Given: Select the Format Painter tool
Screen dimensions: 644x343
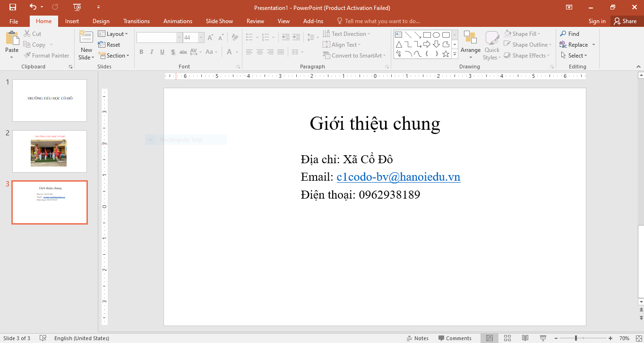Looking at the screenshot, I should pyautogui.click(x=47, y=55).
